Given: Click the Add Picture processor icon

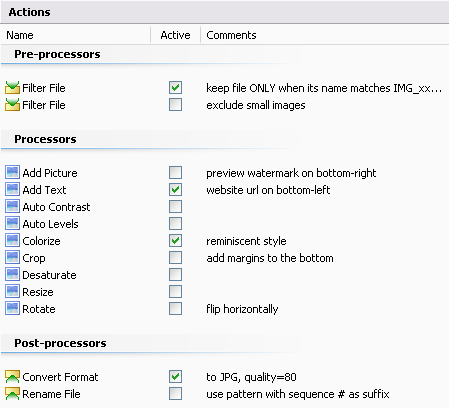Looking at the screenshot, I should (12, 173).
